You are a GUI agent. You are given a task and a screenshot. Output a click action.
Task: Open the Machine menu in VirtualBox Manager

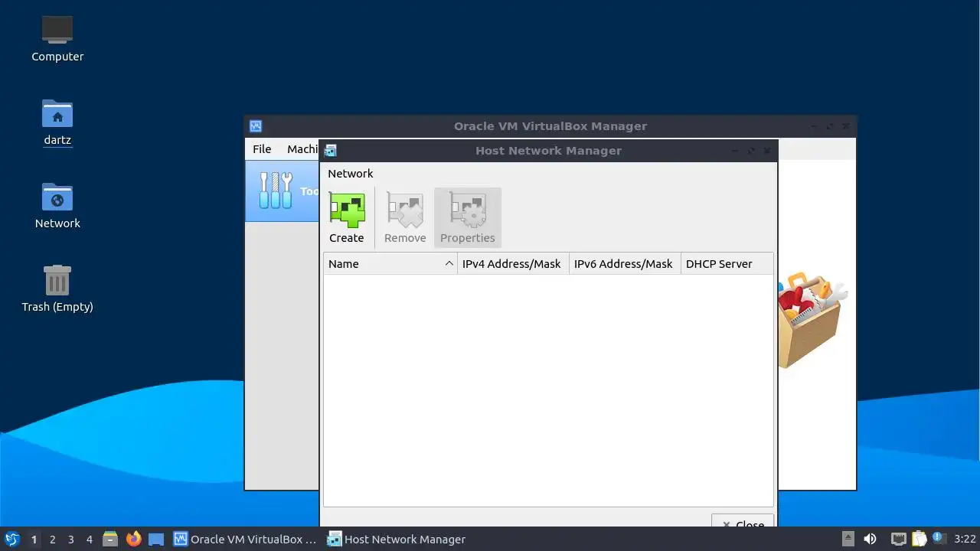pos(302,149)
